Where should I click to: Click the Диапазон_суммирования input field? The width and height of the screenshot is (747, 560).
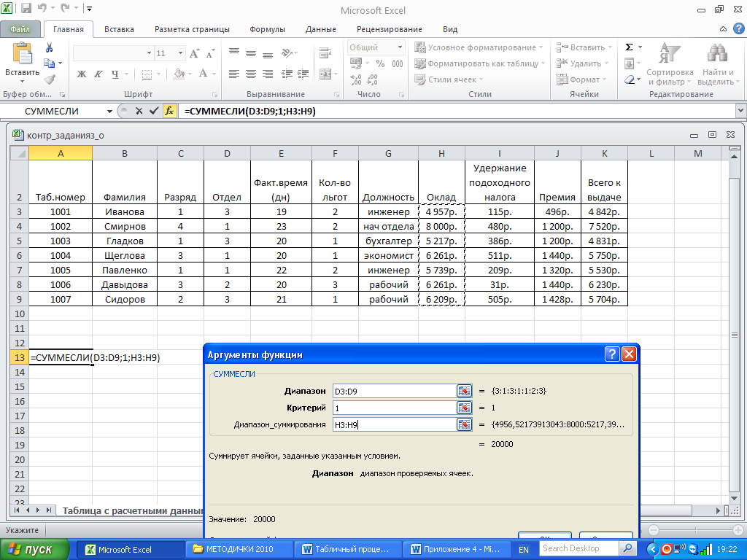point(394,424)
